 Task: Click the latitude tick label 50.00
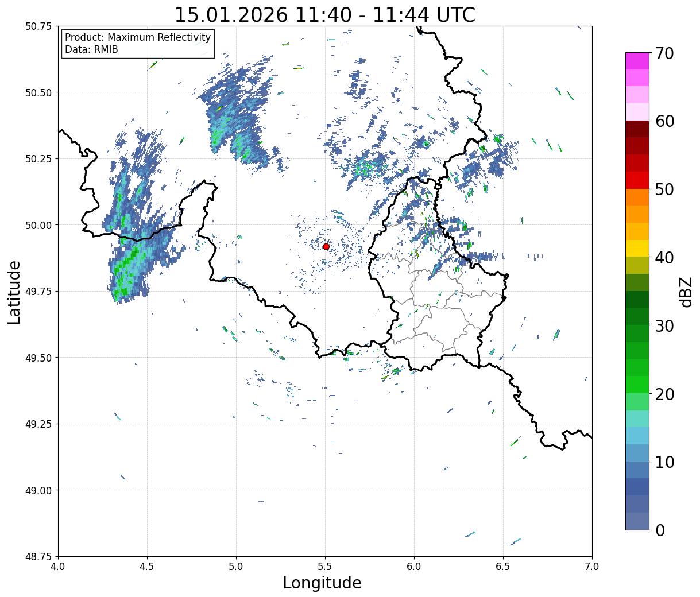coord(39,225)
